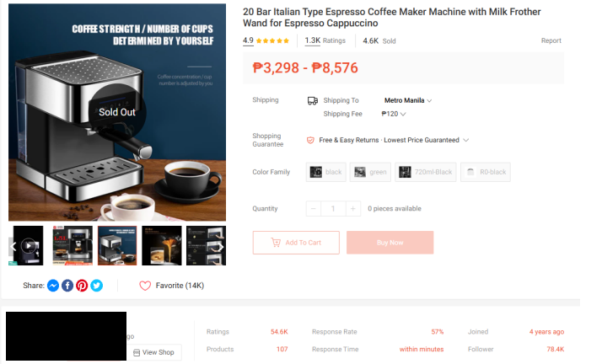Screen dimensions: 602x364
Task: Show next thumbnails with right arrow
Action: (x=221, y=246)
